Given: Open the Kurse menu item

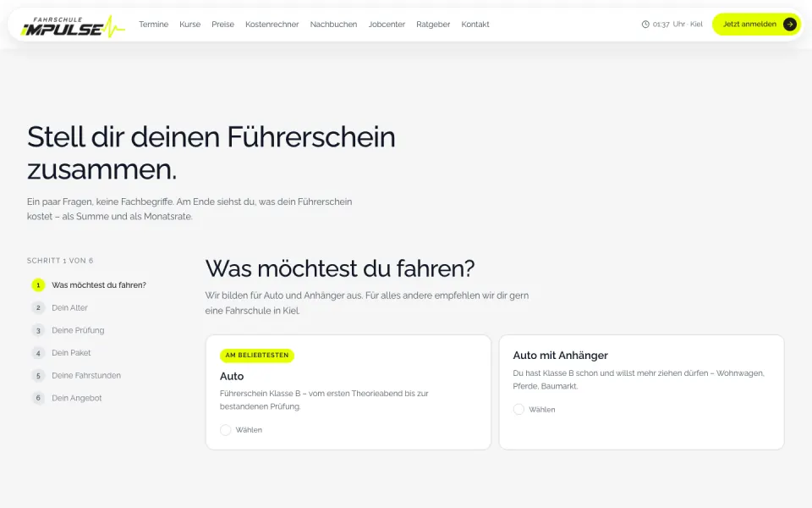Looking at the screenshot, I should [189, 25].
